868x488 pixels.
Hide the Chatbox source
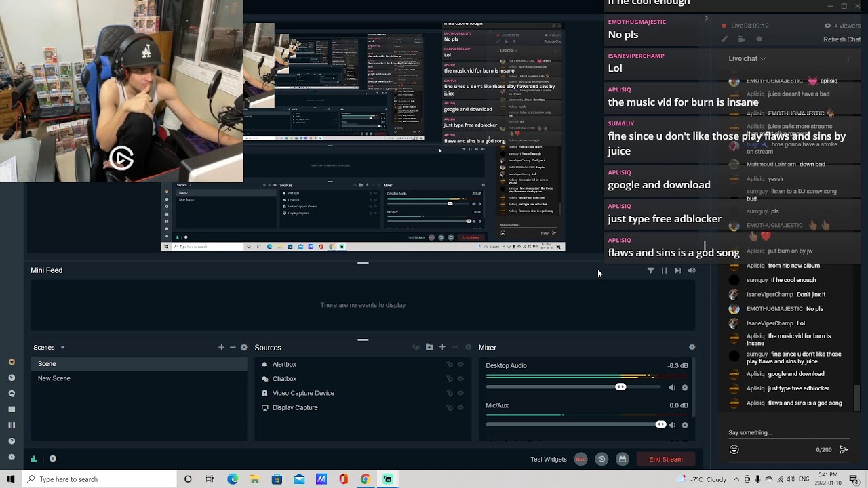click(460, 379)
